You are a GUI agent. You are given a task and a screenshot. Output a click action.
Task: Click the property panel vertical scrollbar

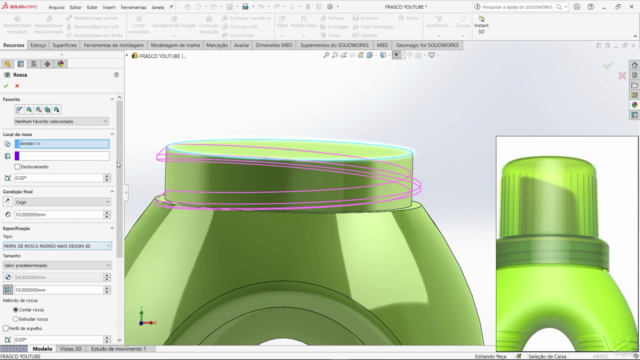tap(119, 178)
